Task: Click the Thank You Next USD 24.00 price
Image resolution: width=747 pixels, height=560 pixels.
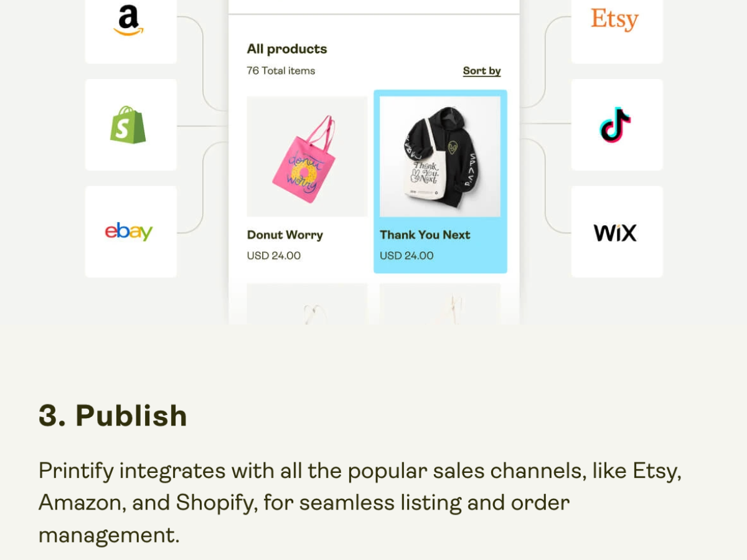Action: tap(406, 256)
